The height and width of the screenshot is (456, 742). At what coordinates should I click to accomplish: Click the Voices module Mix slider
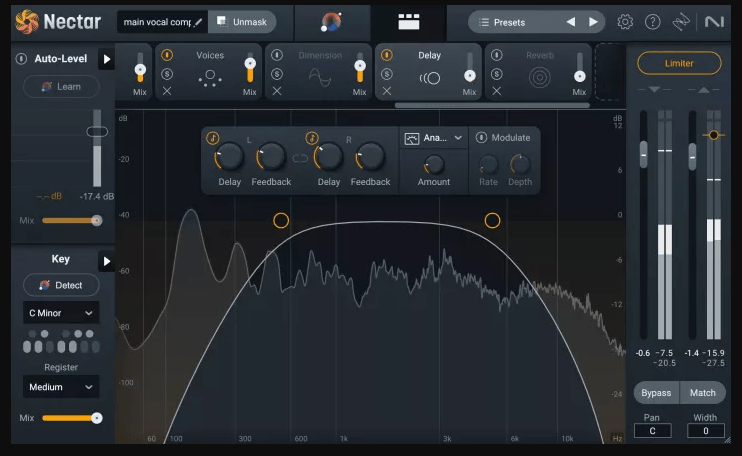pyautogui.click(x=250, y=68)
